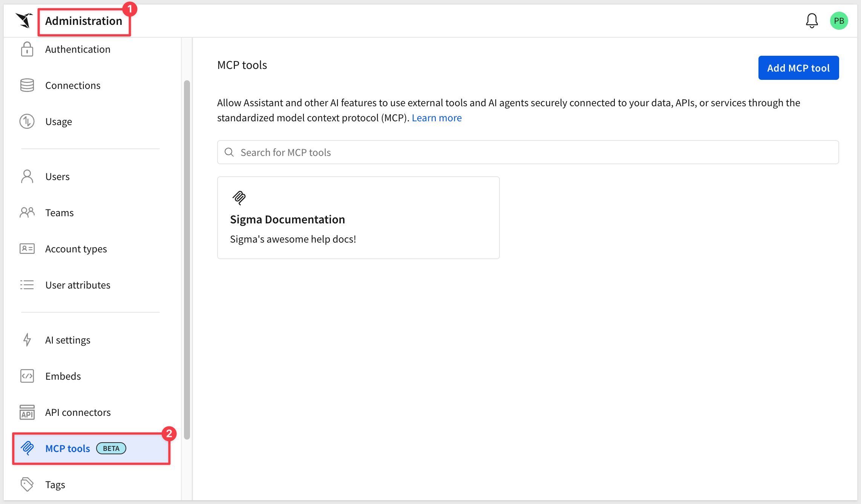Open the PB user avatar menu
861x504 pixels.
point(839,21)
